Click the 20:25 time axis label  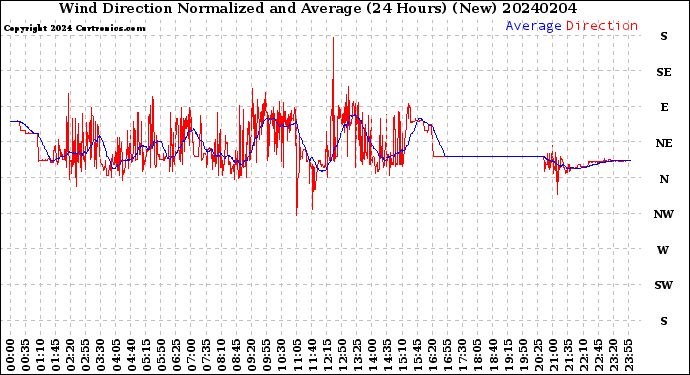(x=536, y=355)
